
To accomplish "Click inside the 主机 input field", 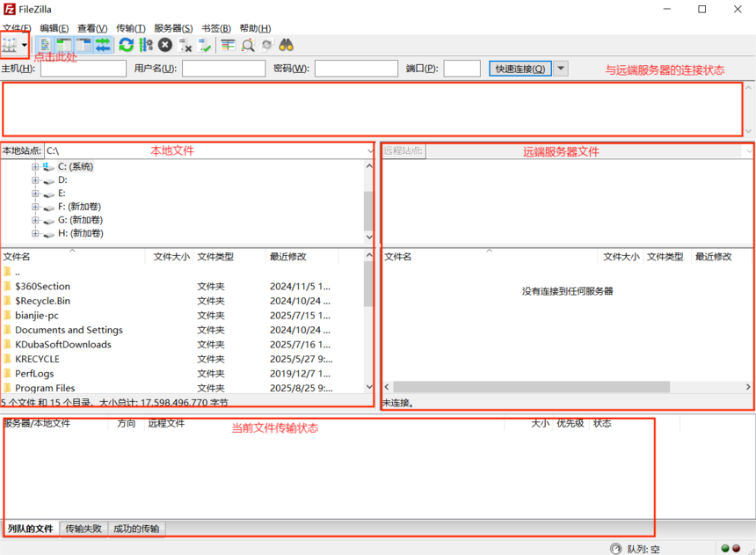I will (83, 68).
